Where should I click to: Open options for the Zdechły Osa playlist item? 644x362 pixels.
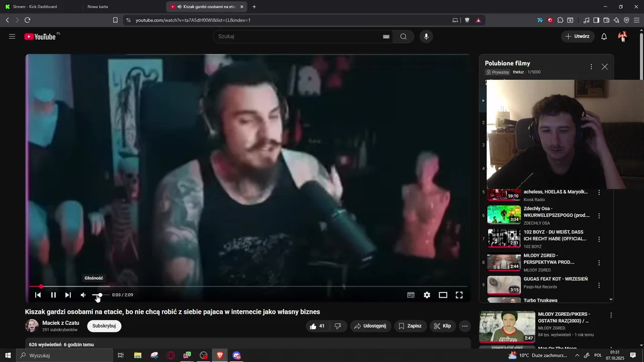click(x=599, y=216)
